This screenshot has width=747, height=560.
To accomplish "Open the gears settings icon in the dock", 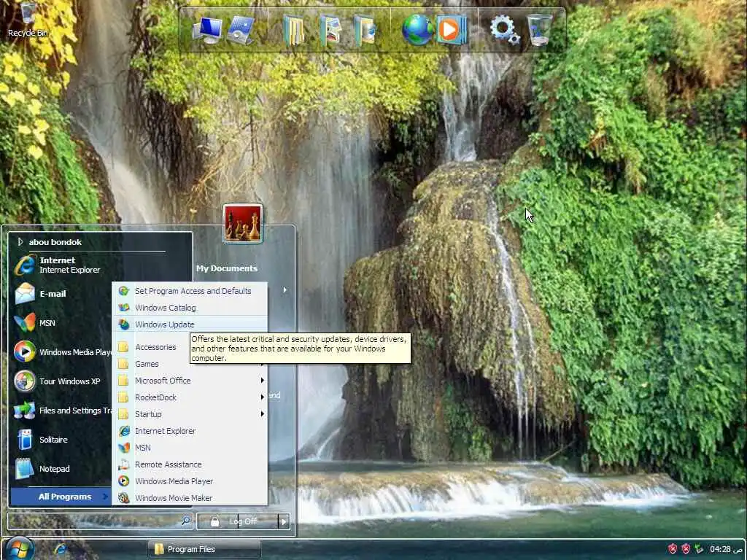I will [x=505, y=29].
